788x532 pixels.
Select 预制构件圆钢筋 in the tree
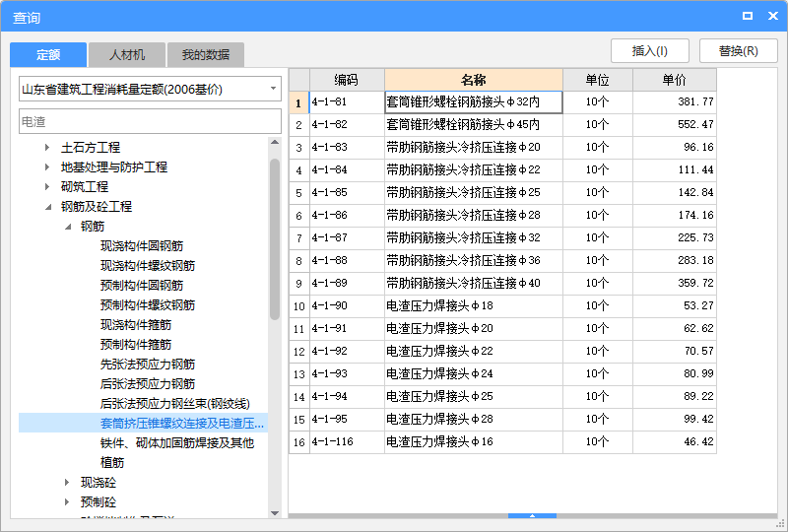click(142, 285)
